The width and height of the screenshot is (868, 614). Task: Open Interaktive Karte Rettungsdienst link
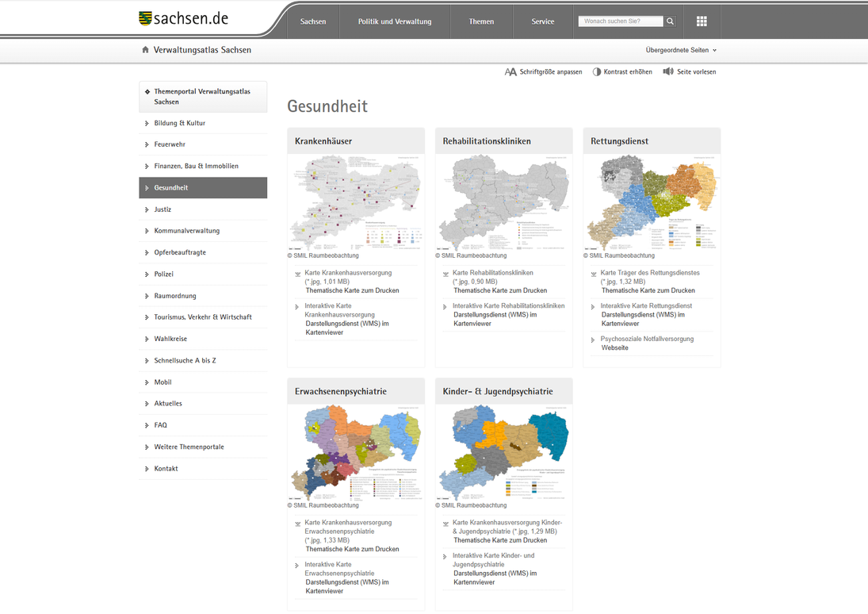click(x=648, y=305)
